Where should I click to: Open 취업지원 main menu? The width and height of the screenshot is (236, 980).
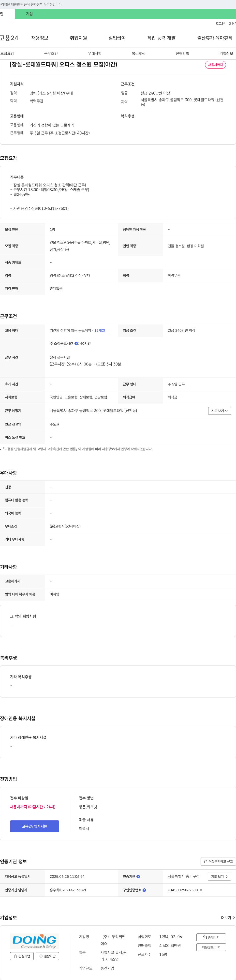tap(78, 38)
